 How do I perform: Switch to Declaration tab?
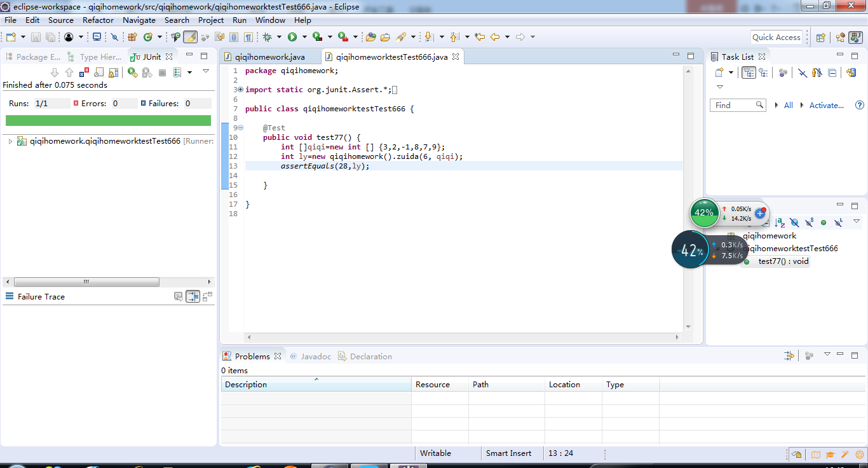pyautogui.click(x=365, y=356)
